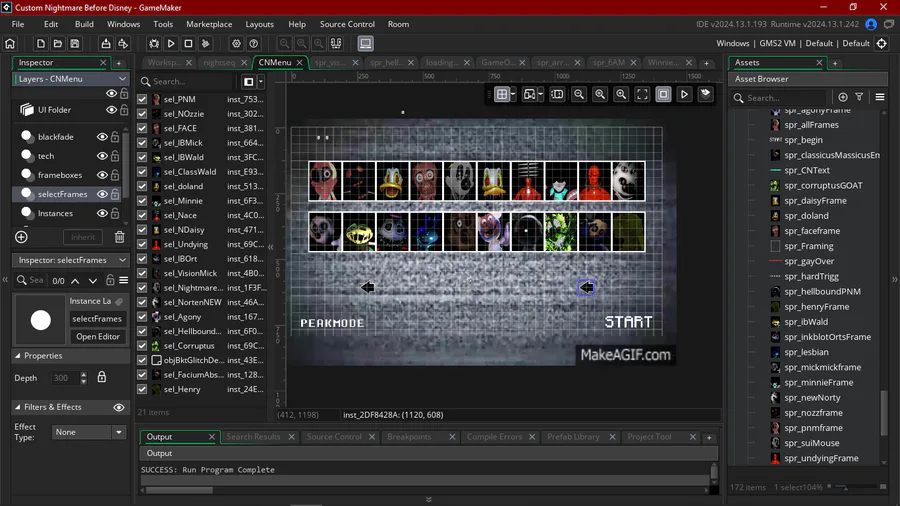
Task: Click the Laptop Mode monitor icon
Action: pyautogui.click(x=366, y=44)
